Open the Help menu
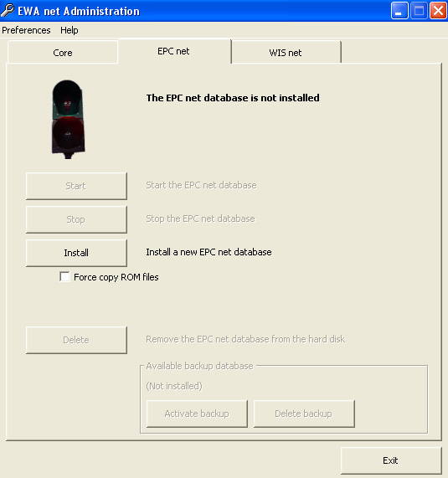Screen dimensions: 448x478 pyautogui.click(x=70, y=30)
